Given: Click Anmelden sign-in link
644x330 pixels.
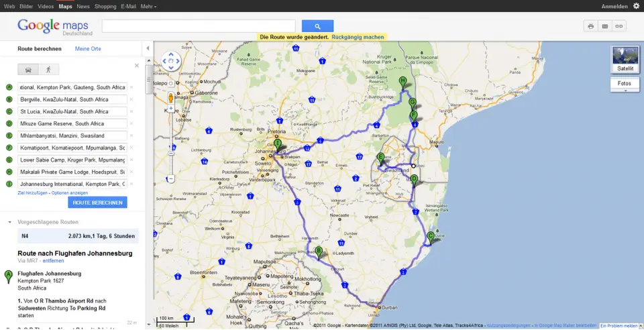Looking at the screenshot, I should click(x=614, y=6).
